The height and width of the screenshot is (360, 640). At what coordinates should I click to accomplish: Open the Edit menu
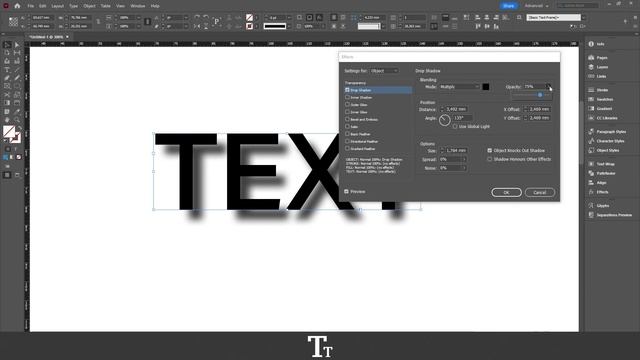pos(42,6)
